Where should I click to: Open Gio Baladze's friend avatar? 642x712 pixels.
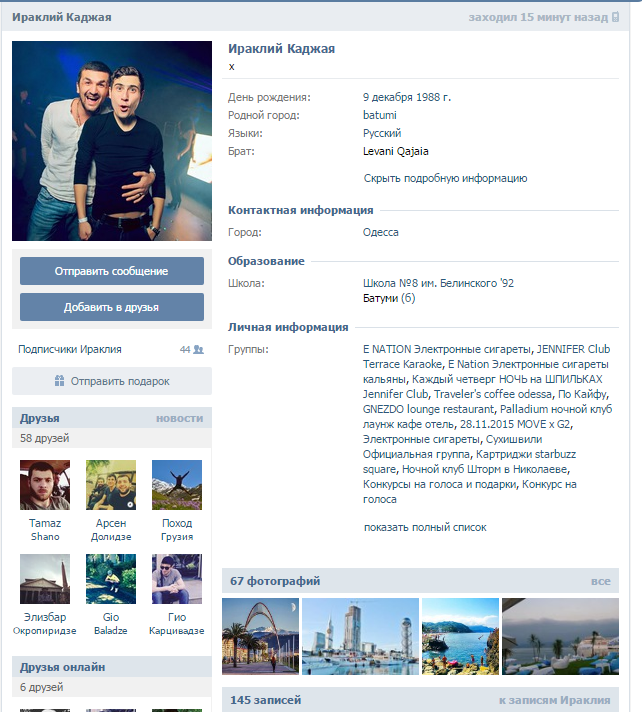[111, 579]
